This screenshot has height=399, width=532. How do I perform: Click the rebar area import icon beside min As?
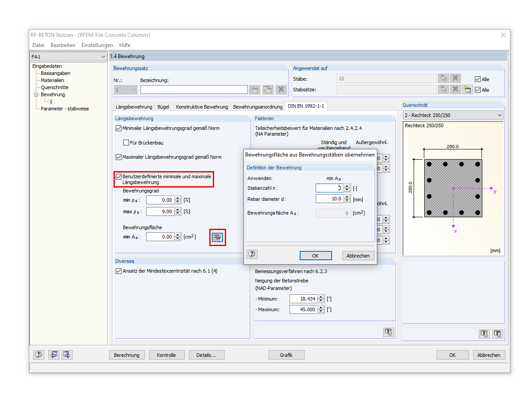click(x=217, y=237)
